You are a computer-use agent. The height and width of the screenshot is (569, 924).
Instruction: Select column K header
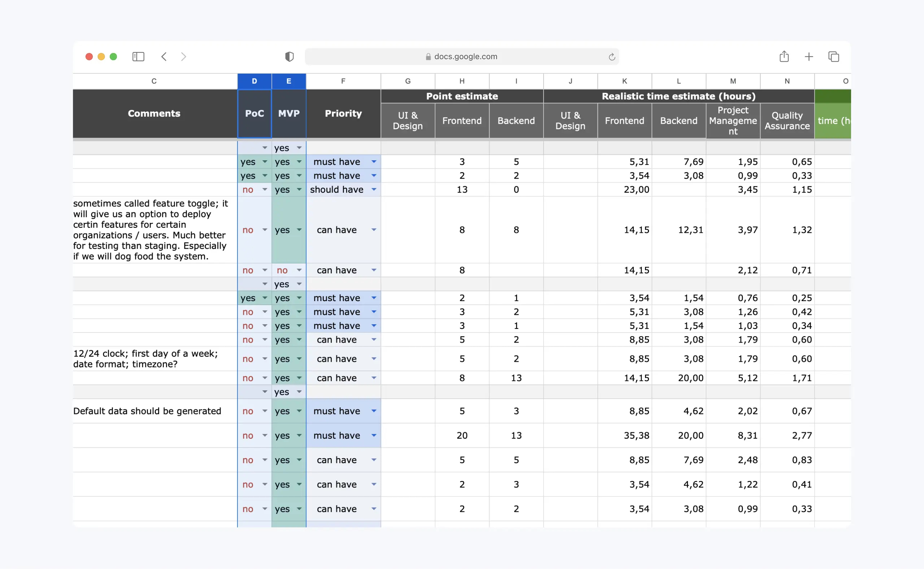[x=624, y=81]
